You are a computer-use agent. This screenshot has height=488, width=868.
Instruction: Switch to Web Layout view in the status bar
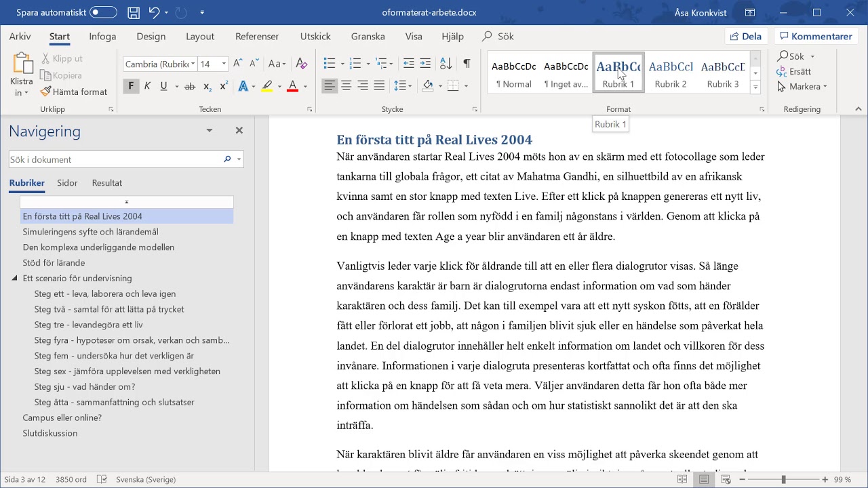click(726, 479)
